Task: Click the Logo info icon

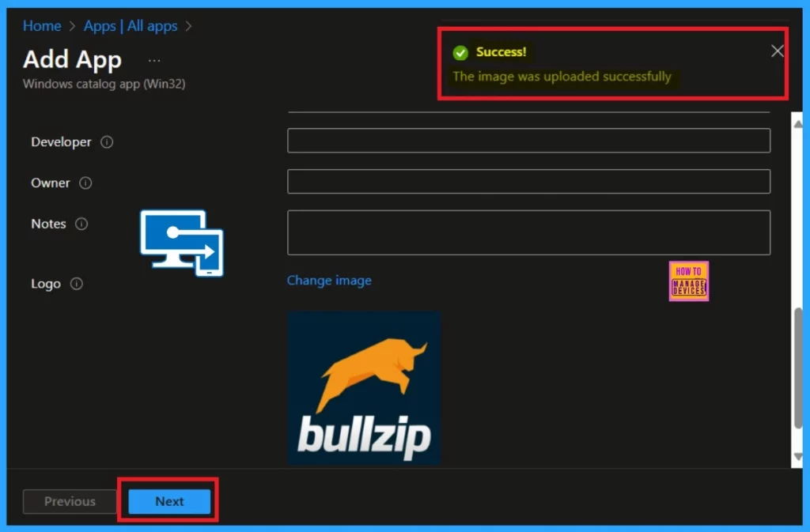Action: coord(77,284)
